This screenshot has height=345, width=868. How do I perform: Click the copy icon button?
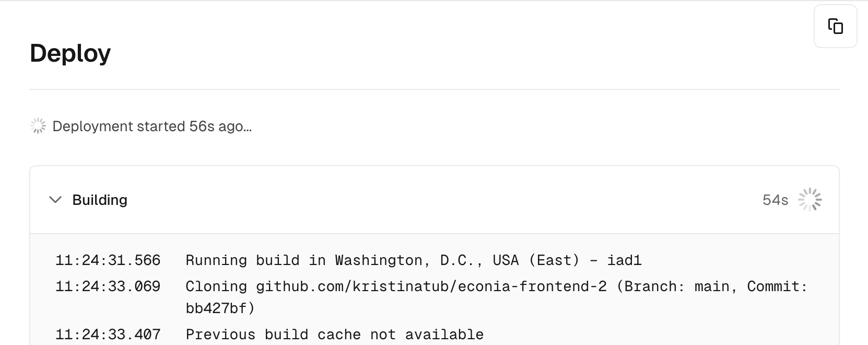click(x=835, y=26)
